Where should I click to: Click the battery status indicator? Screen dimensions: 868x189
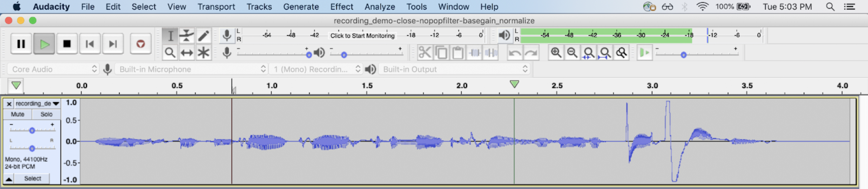(x=744, y=7)
